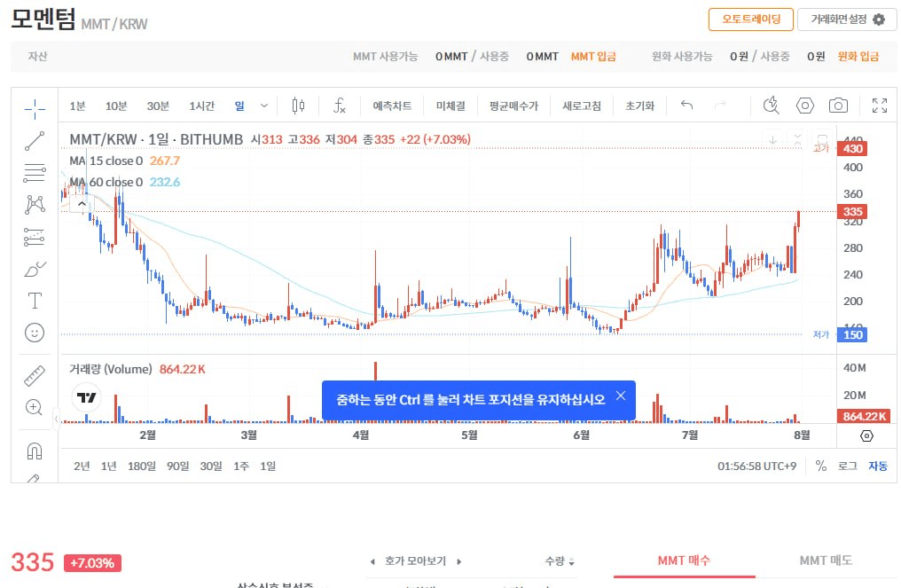Open timezone menu 01:56:58 UTC+9
This screenshot has width=901, height=588.
tap(756, 466)
